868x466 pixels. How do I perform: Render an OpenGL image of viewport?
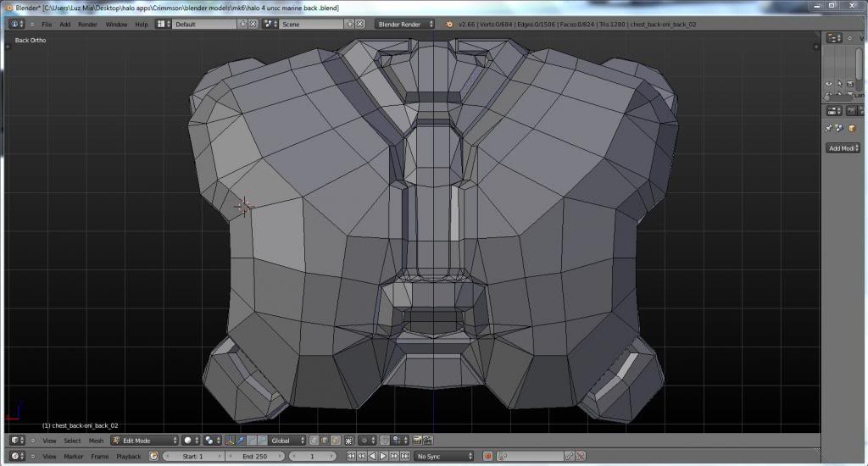pos(417,441)
